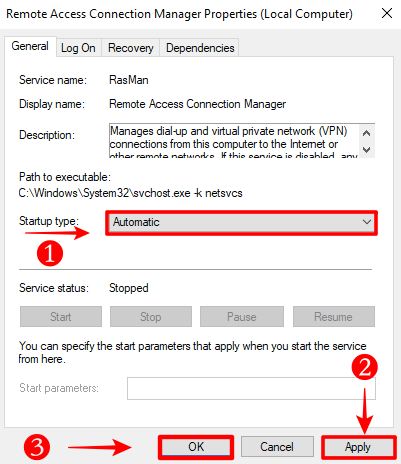The height and width of the screenshot is (464, 401).
Task: Go to the Recovery tab
Action: 131,48
